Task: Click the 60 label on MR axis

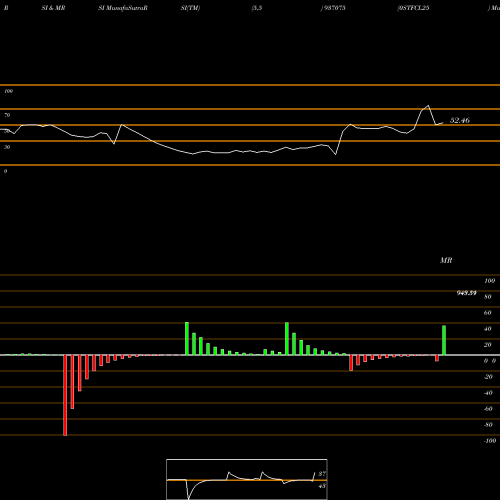Action: point(487,313)
